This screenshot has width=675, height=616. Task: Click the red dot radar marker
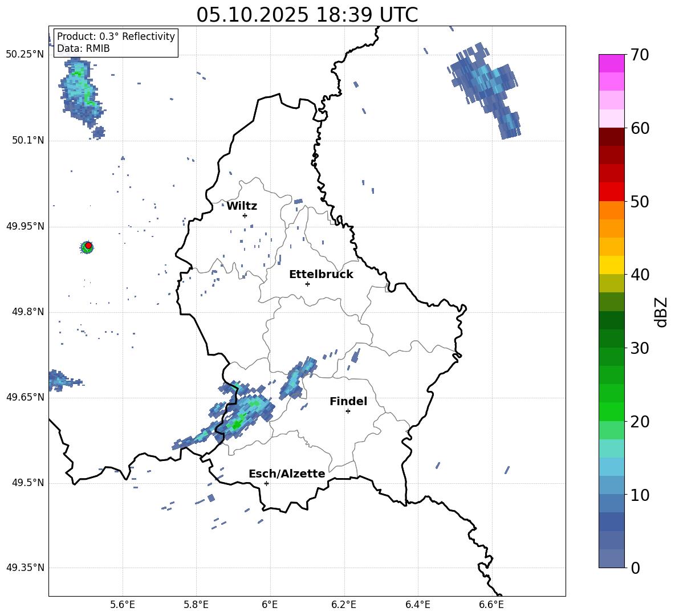coord(88,246)
